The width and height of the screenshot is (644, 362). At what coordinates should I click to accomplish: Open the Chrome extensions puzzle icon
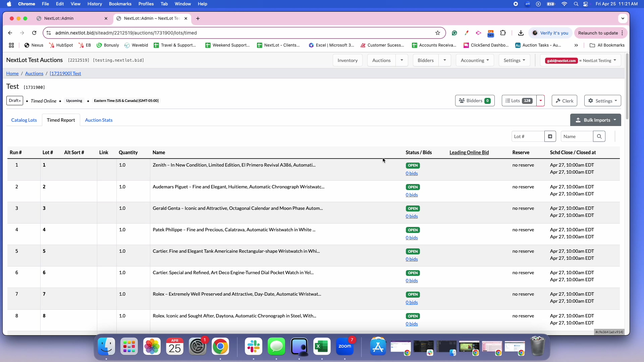(x=503, y=33)
